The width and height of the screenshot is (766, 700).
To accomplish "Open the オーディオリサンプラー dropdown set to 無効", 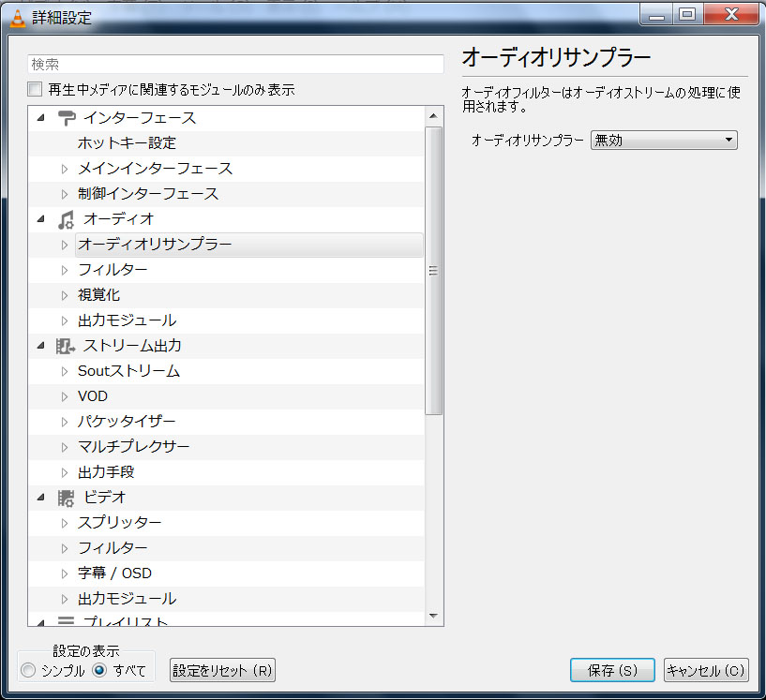I will click(664, 141).
